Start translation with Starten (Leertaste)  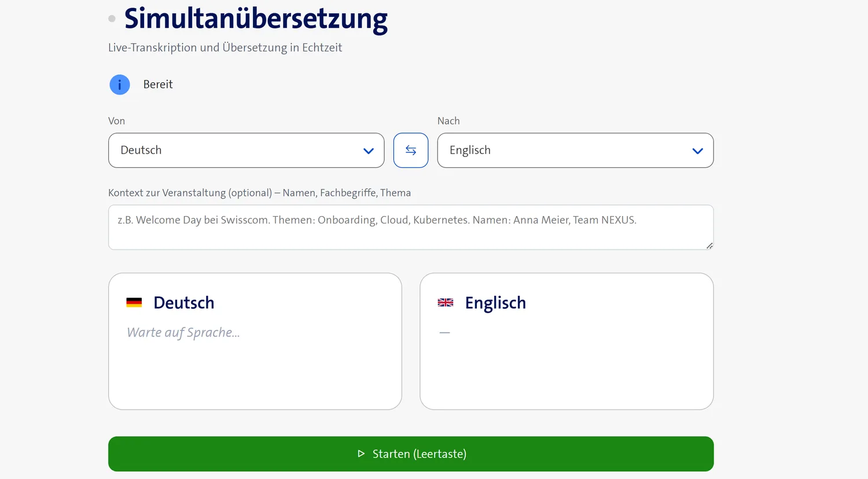(411, 454)
